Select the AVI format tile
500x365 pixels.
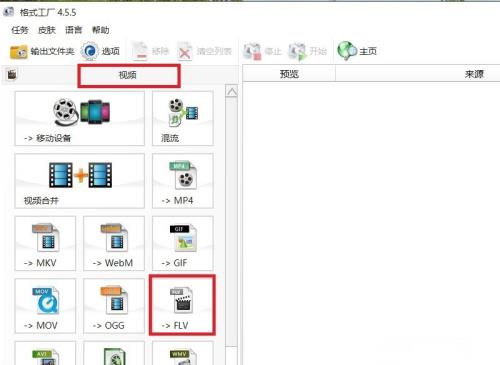[45, 353]
